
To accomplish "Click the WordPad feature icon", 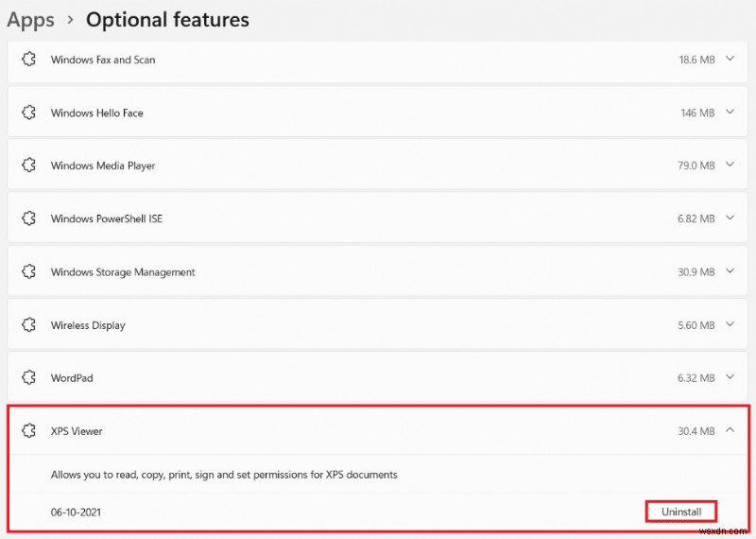I will (29, 378).
